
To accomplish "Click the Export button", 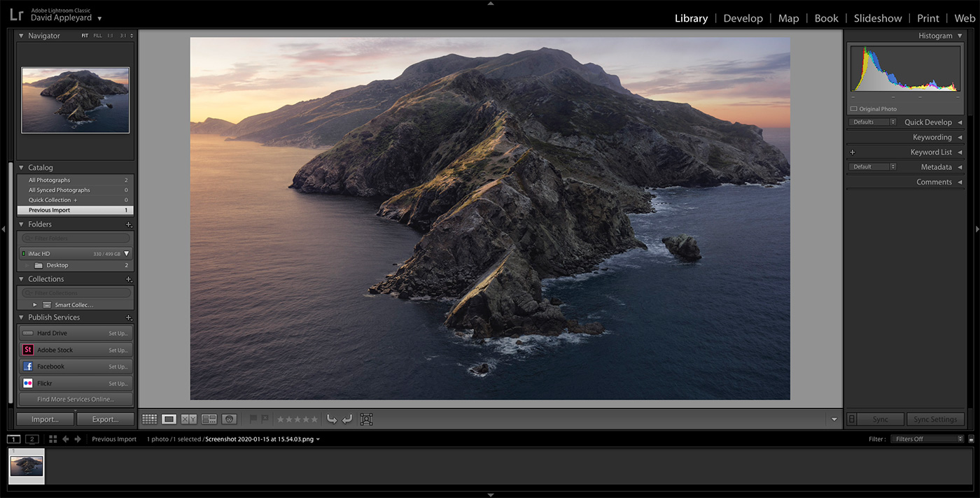I will pyautogui.click(x=105, y=419).
